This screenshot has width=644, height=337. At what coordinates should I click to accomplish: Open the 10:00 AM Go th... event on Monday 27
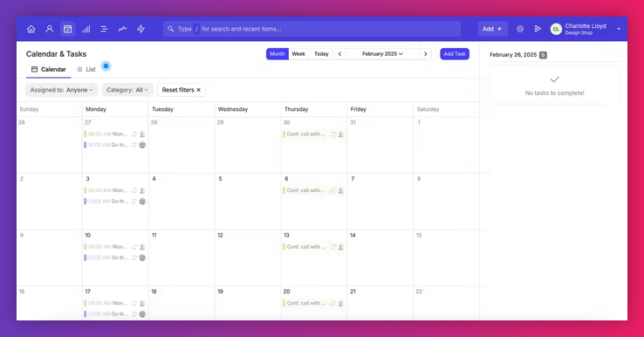click(115, 145)
